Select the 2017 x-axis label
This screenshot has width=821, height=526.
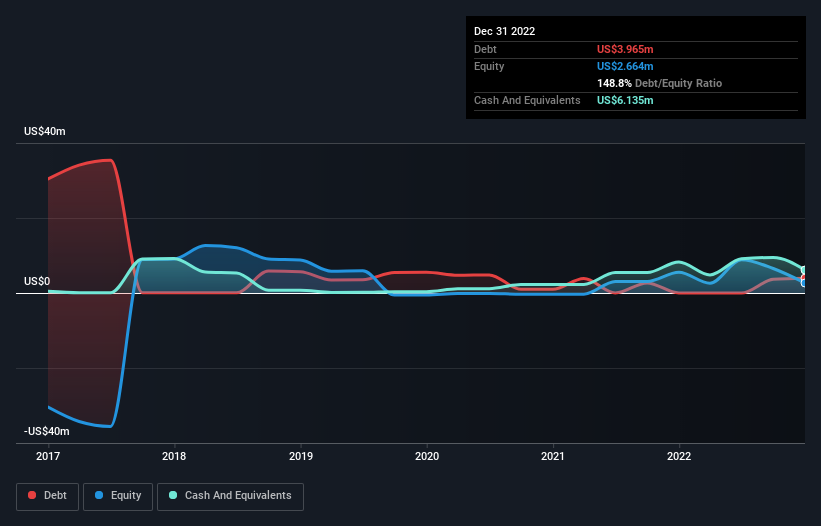pyautogui.click(x=48, y=456)
